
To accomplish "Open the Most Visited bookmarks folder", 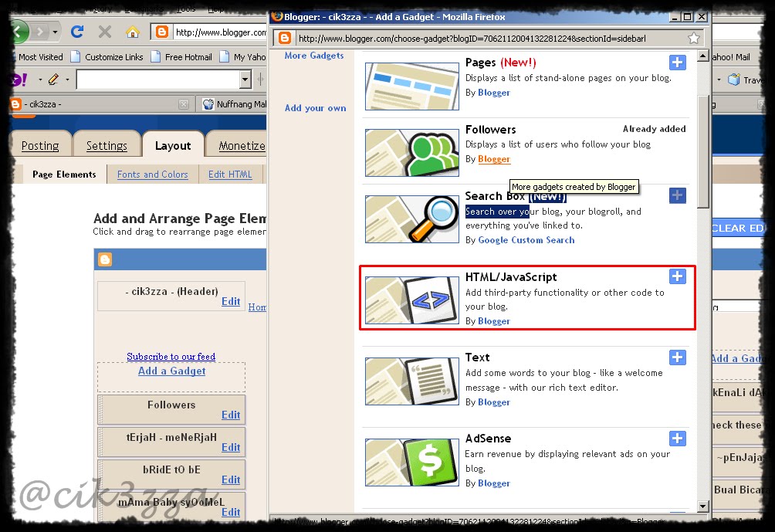I will point(41,57).
